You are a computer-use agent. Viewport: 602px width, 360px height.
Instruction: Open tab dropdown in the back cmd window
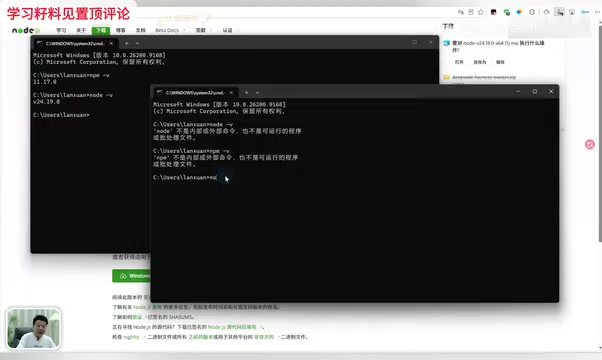point(137,43)
